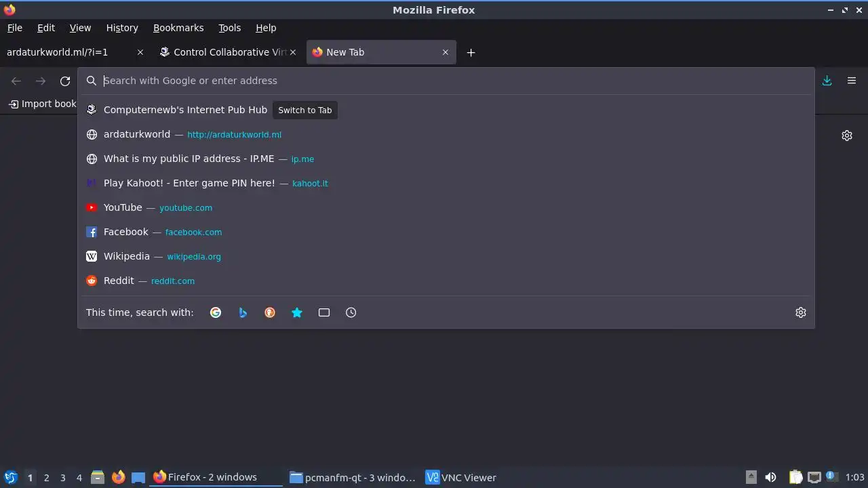Search this time with DuckDuckGo

[x=270, y=312]
